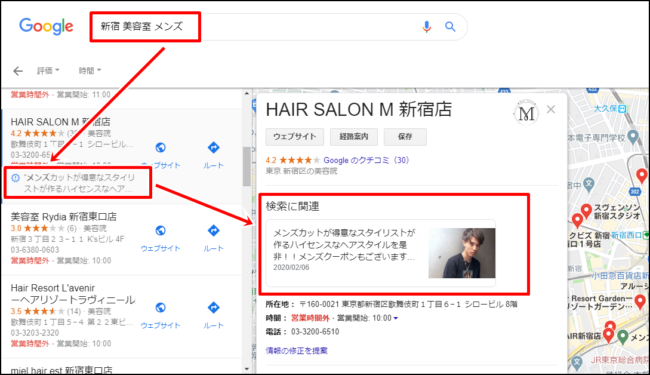
Task: Click ウェブサイト link for Rydia listing
Action: (x=160, y=248)
